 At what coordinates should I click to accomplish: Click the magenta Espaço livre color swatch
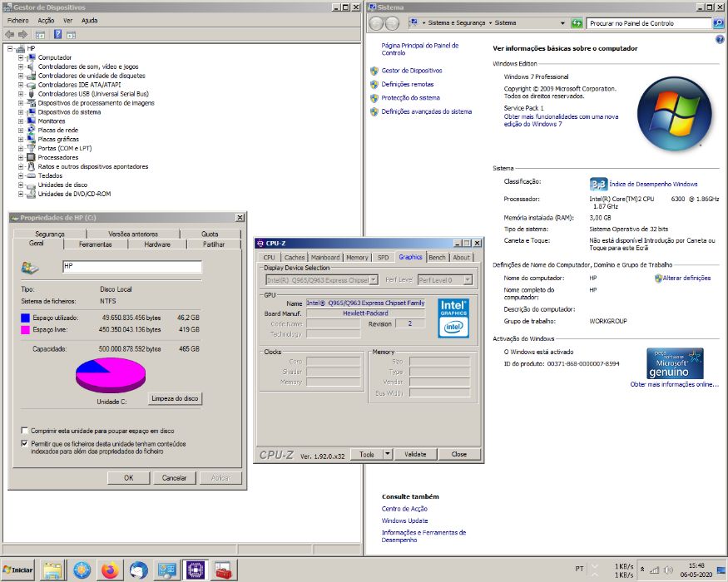[25, 330]
